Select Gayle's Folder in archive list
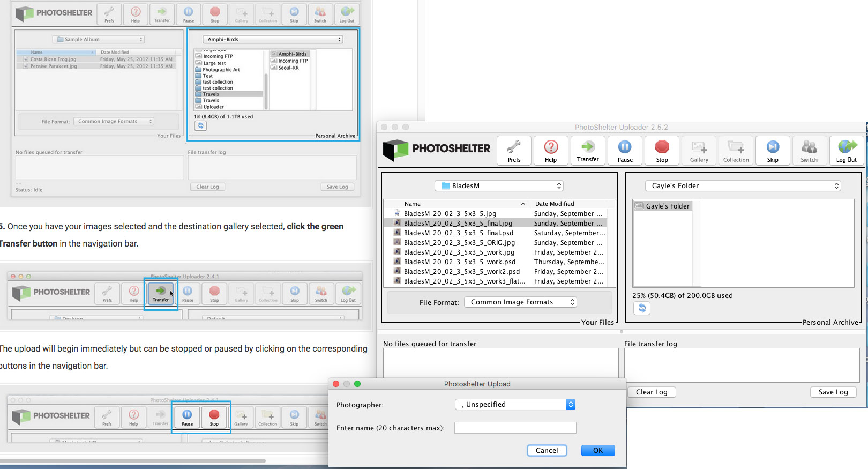Image resolution: width=868 pixels, height=469 pixels. [663, 206]
